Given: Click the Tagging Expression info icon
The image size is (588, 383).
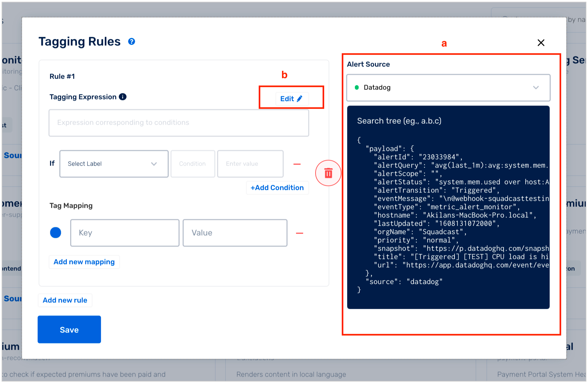Looking at the screenshot, I should 123,97.
